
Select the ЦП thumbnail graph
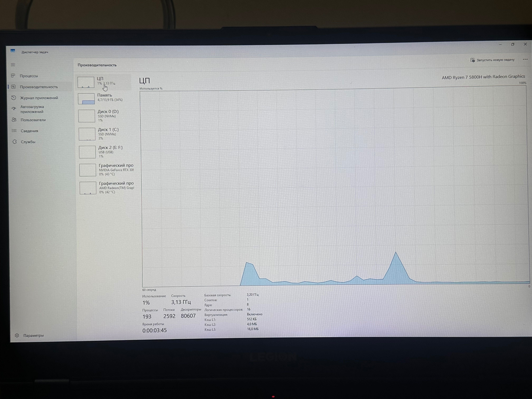point(86,82)
